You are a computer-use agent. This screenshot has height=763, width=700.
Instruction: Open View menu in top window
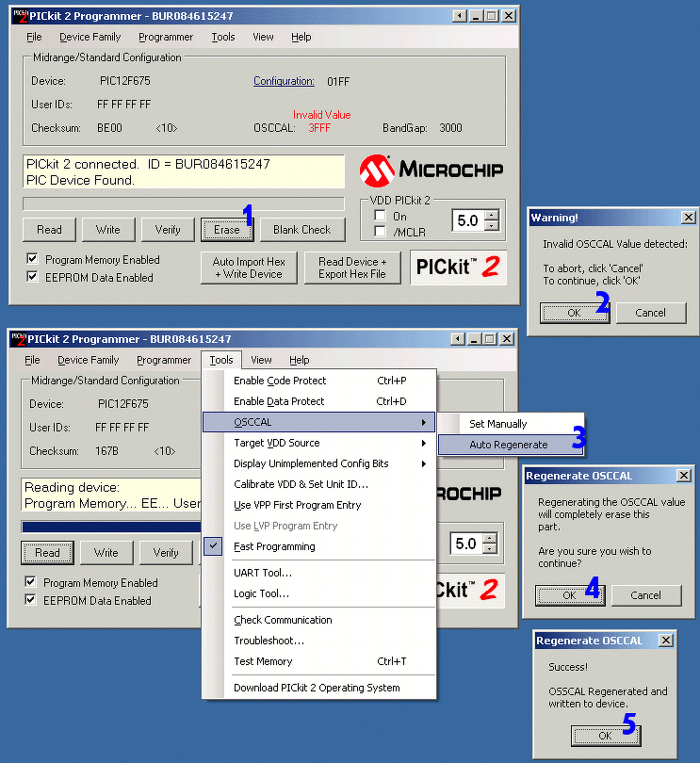(x=264, y=37)
